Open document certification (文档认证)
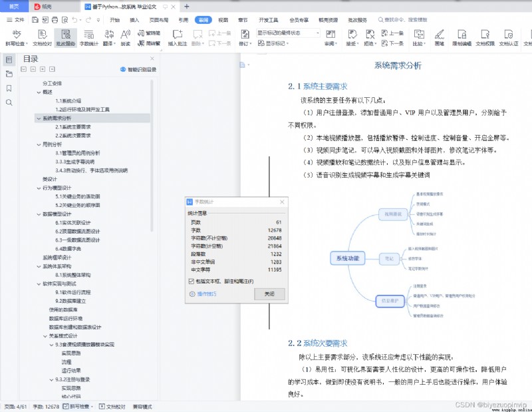Screen dimensions: 532x412 [x=509, y=37]
